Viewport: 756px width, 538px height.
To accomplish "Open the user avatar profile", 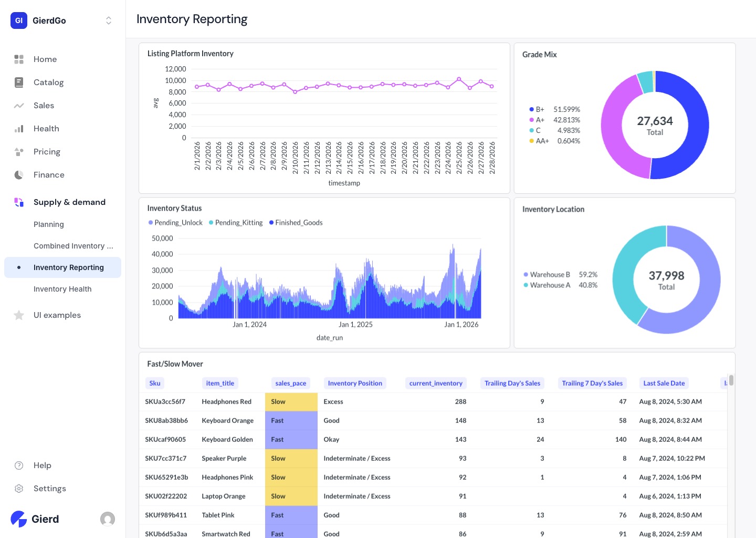I will point(108,519).
